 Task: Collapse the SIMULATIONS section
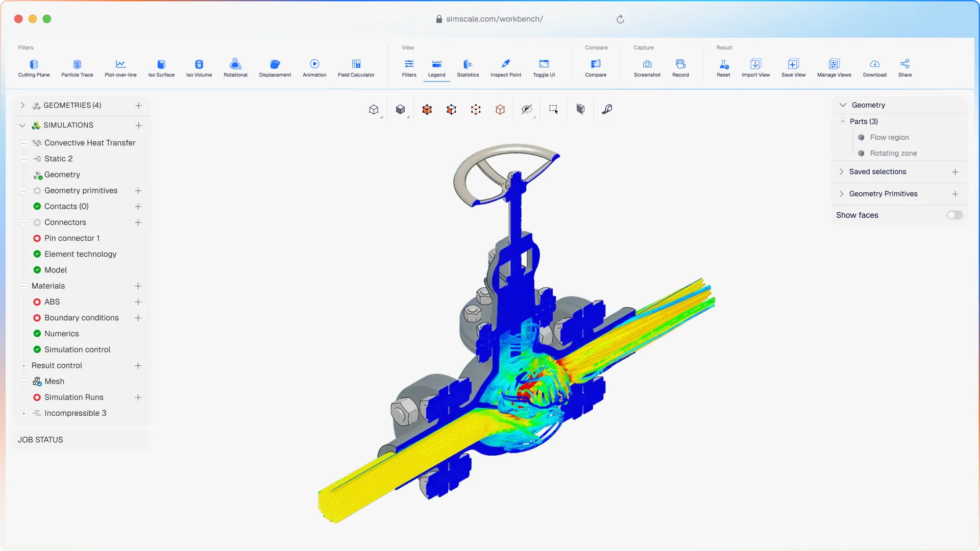pyautogui.click(x=22, y=126)
